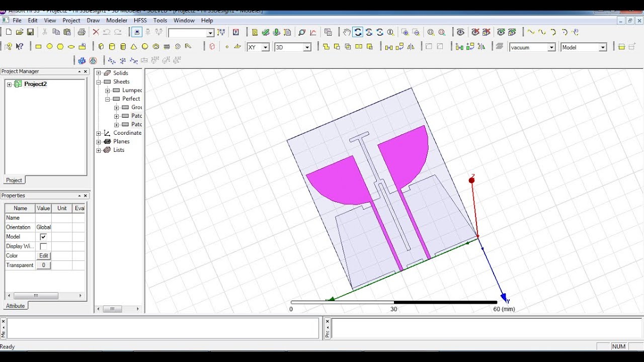Select the Draw cylinder tool
The width and height of the screenshot is (644, 362).
(112, 47)
